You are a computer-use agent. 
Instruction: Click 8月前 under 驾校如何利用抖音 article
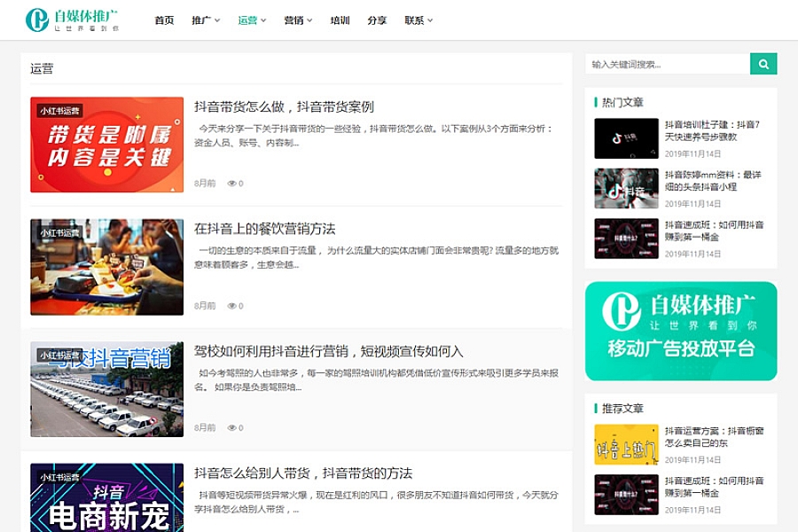pyautogui.click(x=205, y=427)
